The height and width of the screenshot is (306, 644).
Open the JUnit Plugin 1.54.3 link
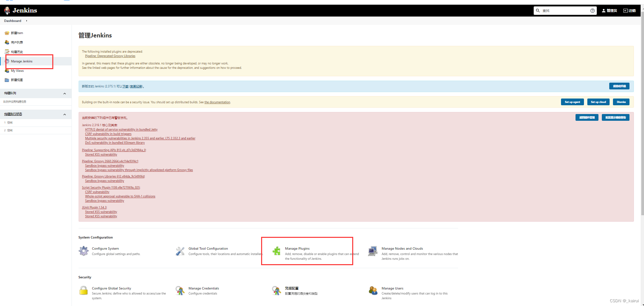click(x=94, y=207)
